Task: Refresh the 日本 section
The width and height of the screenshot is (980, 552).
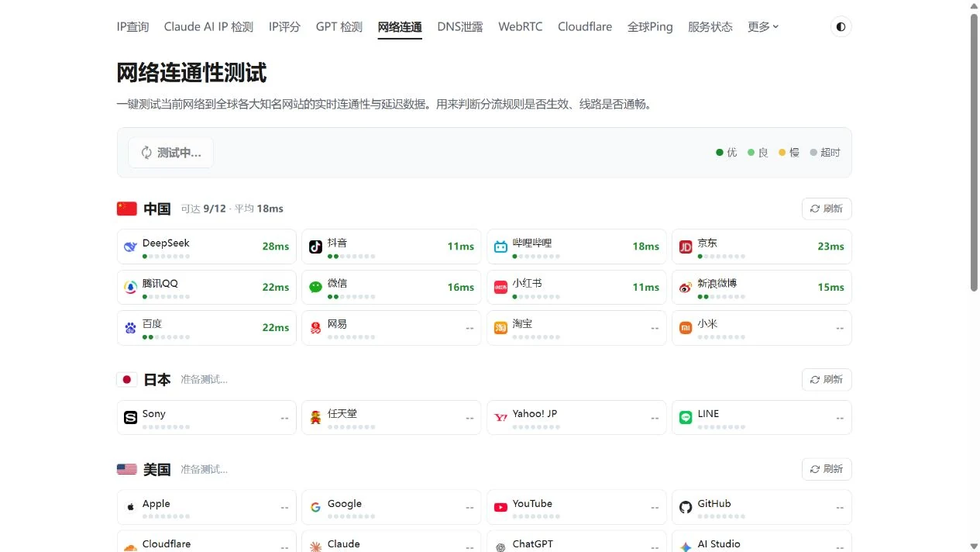Action: [827, 379]
